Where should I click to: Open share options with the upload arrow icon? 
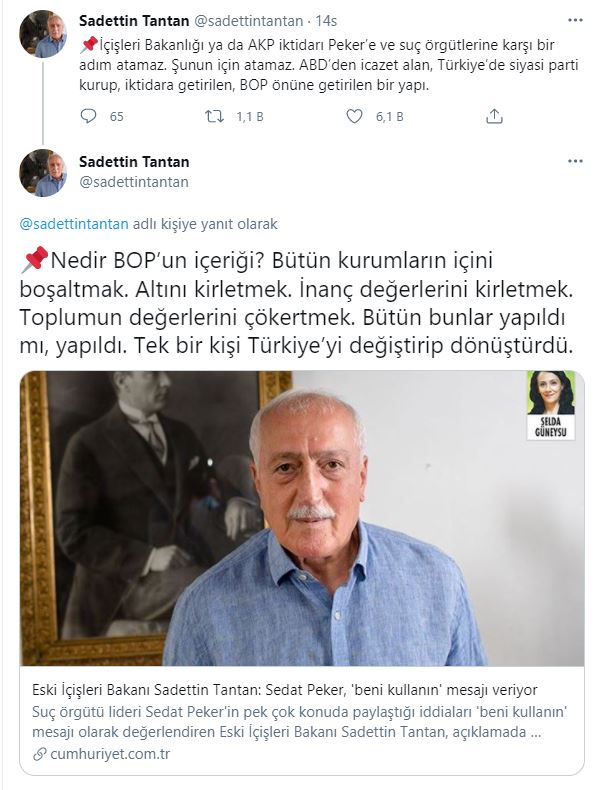[x=494, y=116]
